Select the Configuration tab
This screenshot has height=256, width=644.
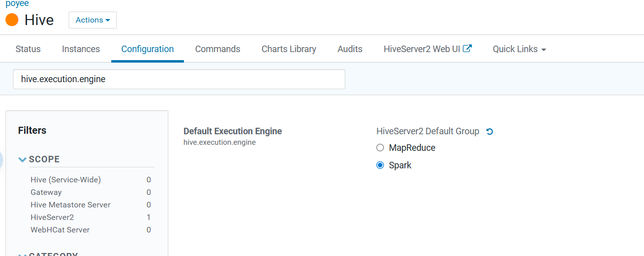tap(147, 49)
